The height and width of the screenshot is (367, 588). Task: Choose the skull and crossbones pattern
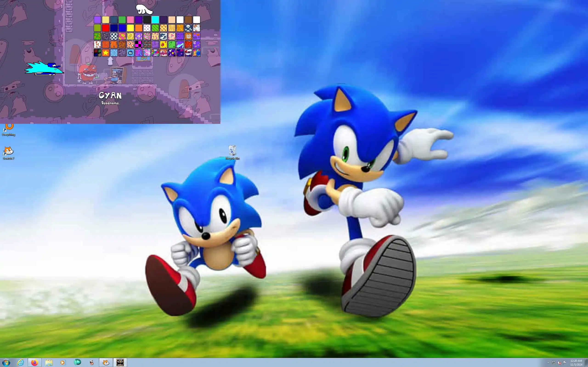[x=188, y=28]
